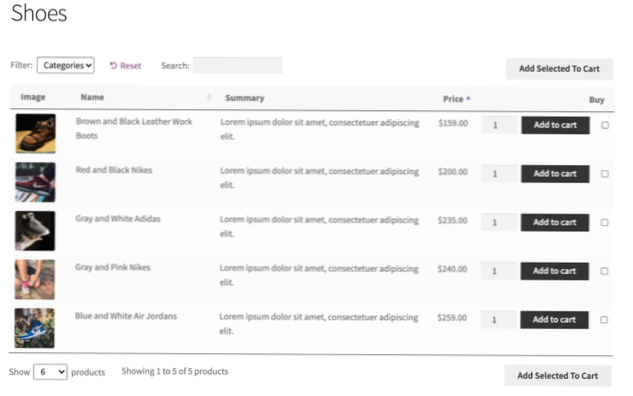
Task: Open Brown and Black Leather Work Boots product link
Action: tap(134, 128)
